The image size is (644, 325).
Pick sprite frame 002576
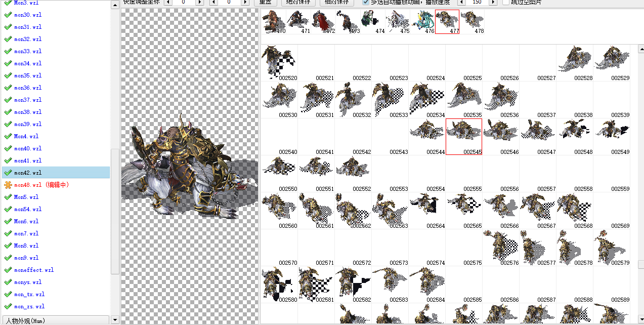click(500, 247)
